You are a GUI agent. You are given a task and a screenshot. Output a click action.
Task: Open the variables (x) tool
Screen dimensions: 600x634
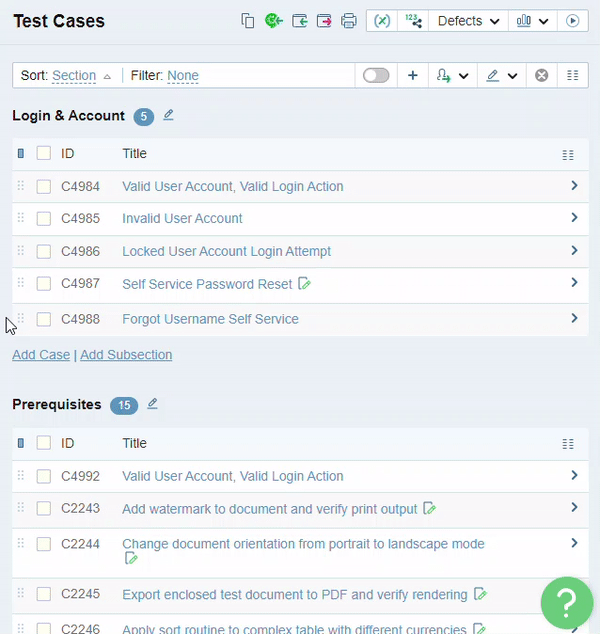pos(382,21)
